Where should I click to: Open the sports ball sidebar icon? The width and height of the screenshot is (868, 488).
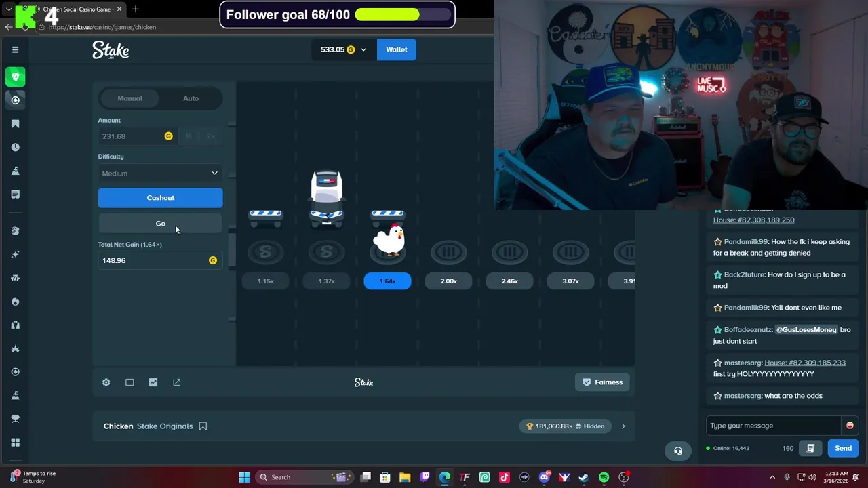15,100
